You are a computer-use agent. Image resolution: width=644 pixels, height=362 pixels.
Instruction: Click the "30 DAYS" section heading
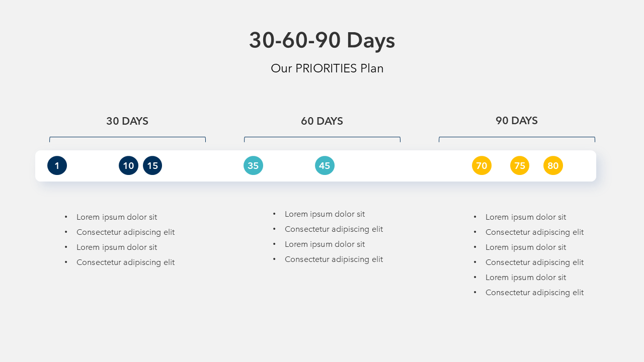tap(127, 121)
